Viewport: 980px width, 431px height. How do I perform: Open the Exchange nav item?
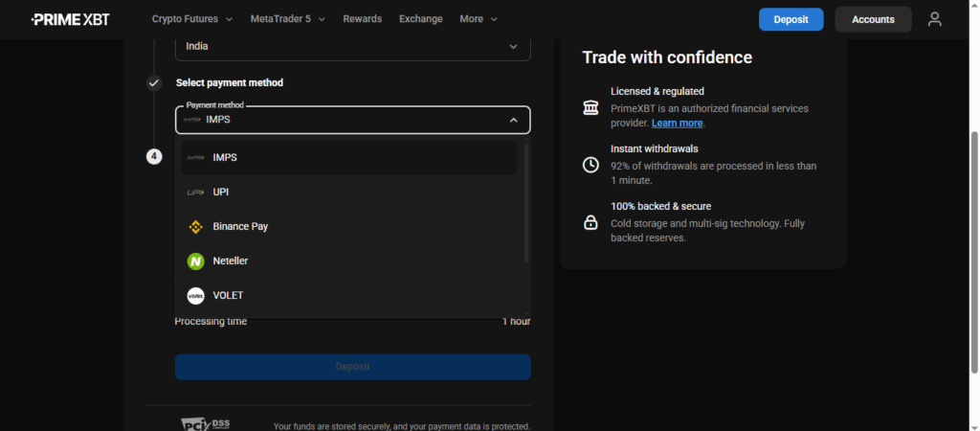[x=420, y=19]
